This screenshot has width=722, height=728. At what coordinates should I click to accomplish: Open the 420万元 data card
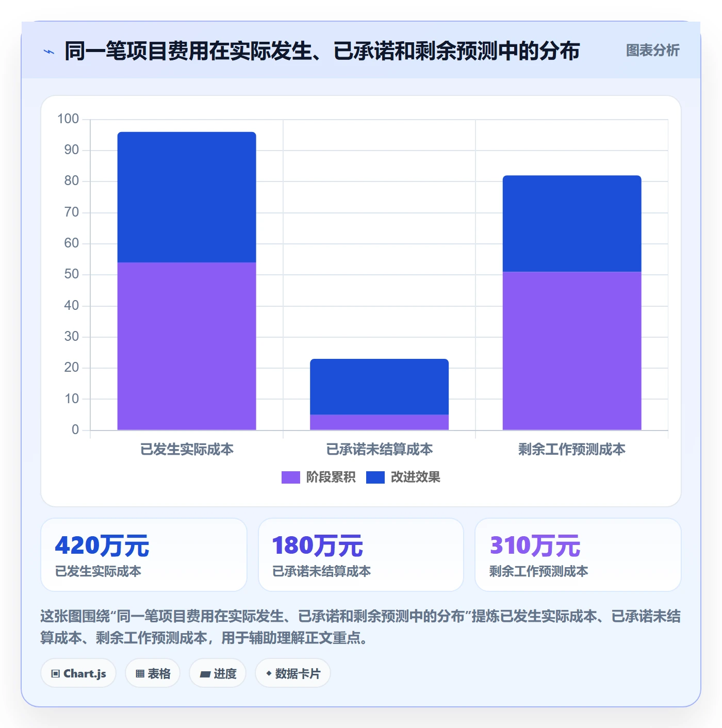point(144,555)
